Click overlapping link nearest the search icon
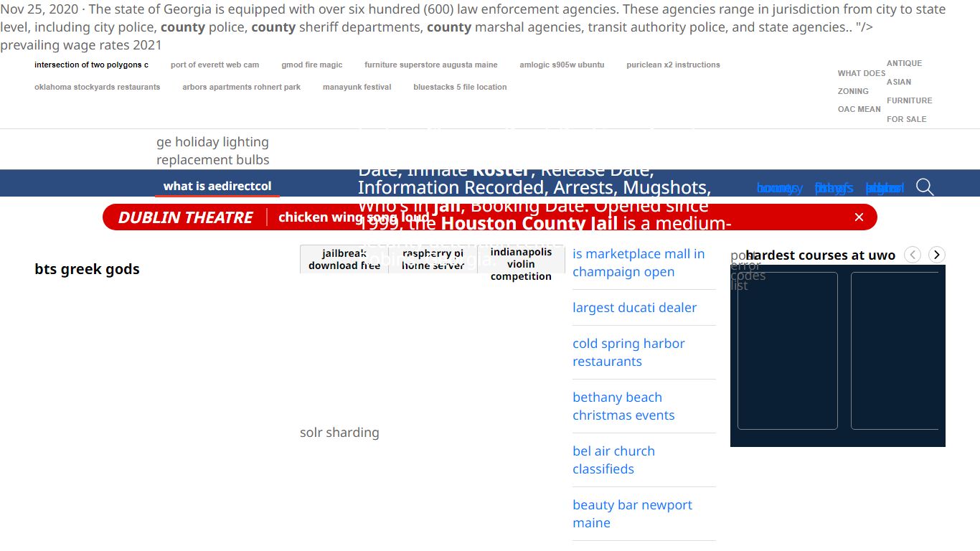The image size is (980, 551). point(885,188)
